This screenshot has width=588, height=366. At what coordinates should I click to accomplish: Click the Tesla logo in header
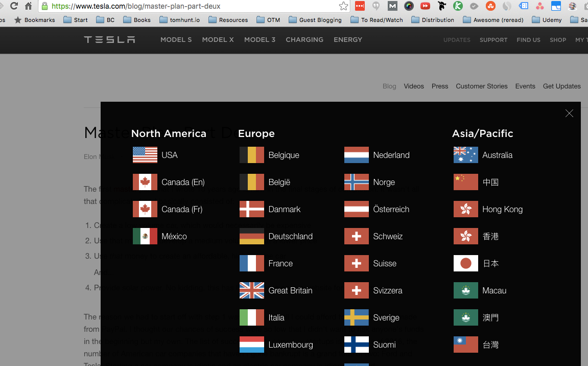click(109, 39)
